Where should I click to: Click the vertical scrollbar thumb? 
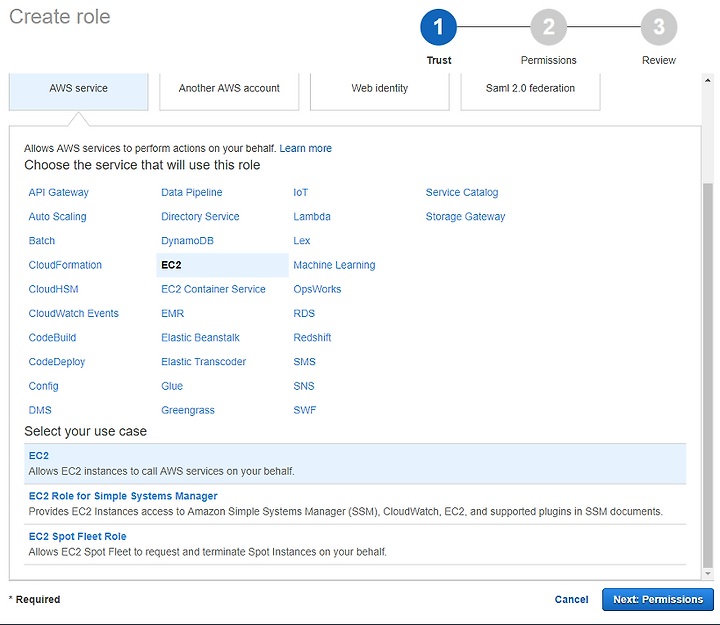pyautogui.click(x=708, y=375)
